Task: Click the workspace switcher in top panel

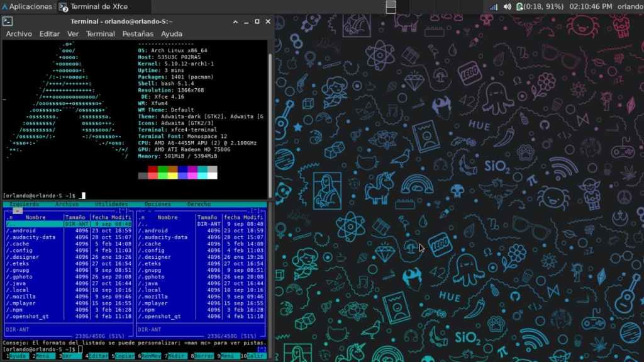Action: click(x=391, y=7)
